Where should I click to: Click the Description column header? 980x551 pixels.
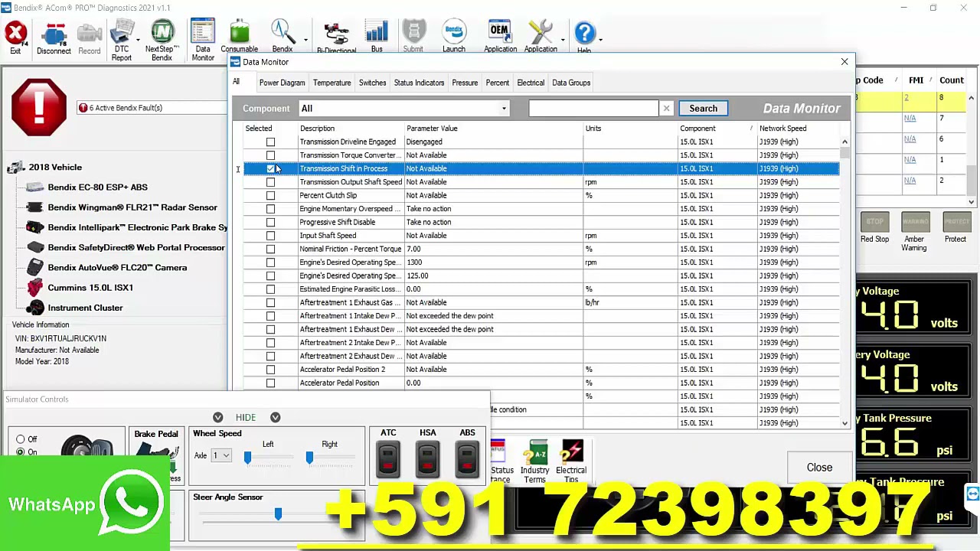coord(317,129)
